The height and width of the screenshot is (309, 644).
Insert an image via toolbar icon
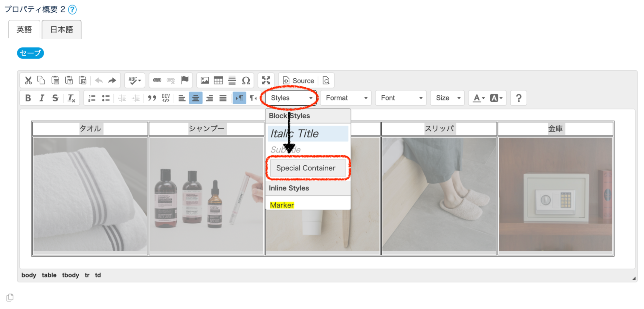pyautogui.click(x=205, y=80)
